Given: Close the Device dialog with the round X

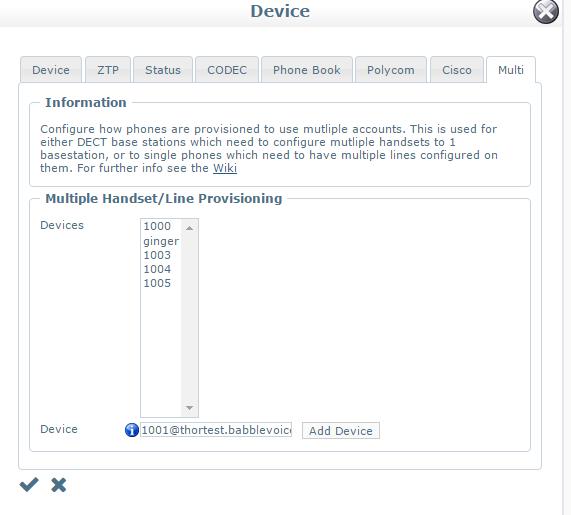Looking at the screenshot, I should [546, 11].
